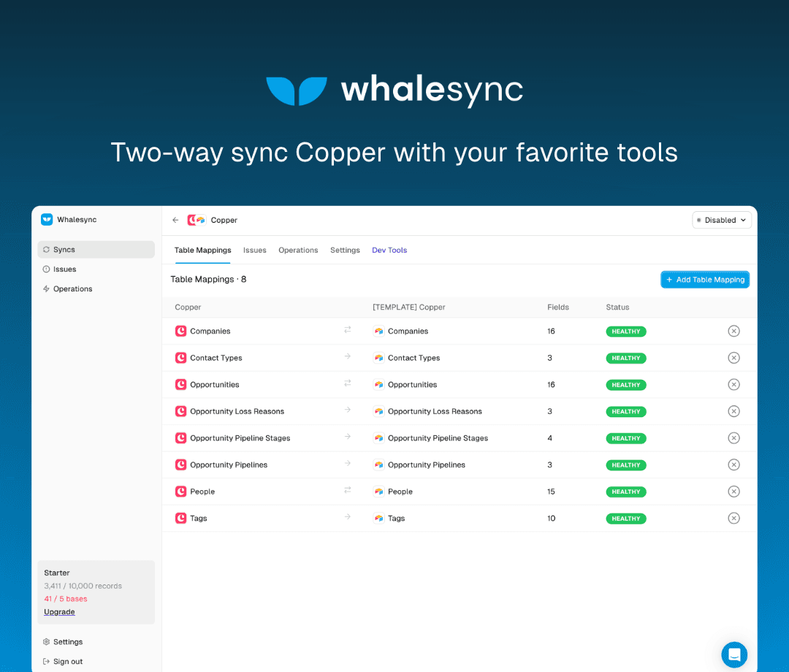Click the HEALTHY status badge for Companies
This screenshot has width=789, height=672.
point(626,332)
